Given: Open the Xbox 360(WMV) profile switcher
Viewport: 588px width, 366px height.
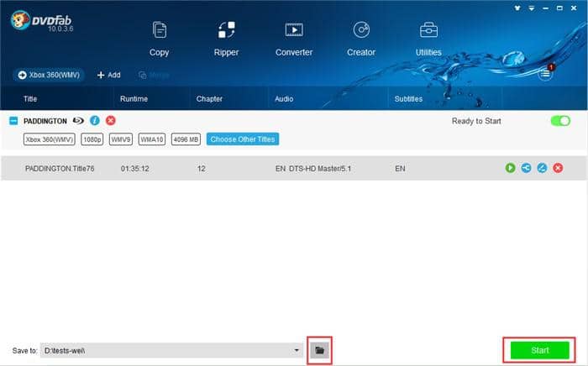Looking at the screenshot, I should click(49, 75).
